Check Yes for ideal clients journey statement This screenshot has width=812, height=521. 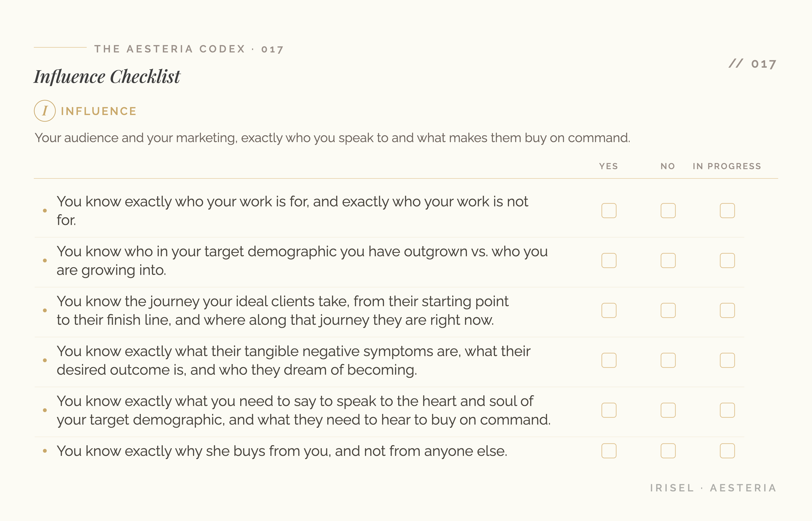[609, 310]
